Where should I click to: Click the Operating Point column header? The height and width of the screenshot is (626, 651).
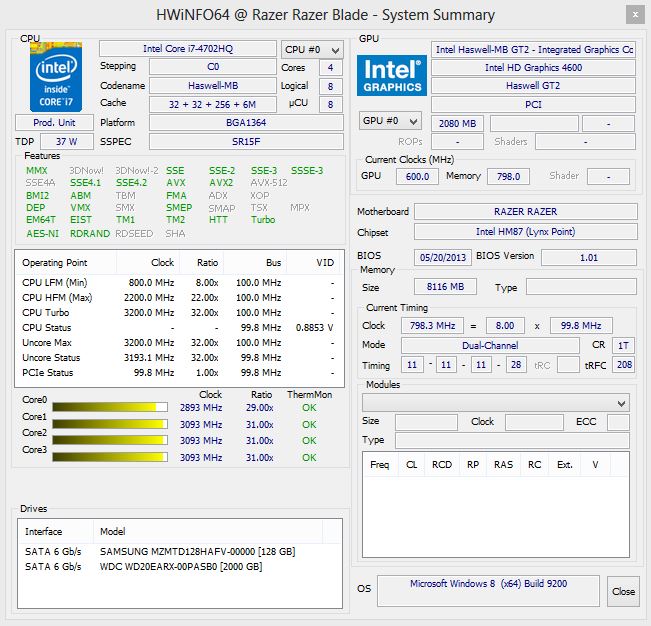pos(66,263)
